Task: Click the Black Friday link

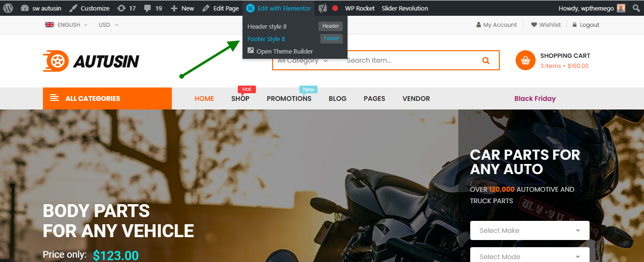Action: pyautogui.click(x=535, y=98)
